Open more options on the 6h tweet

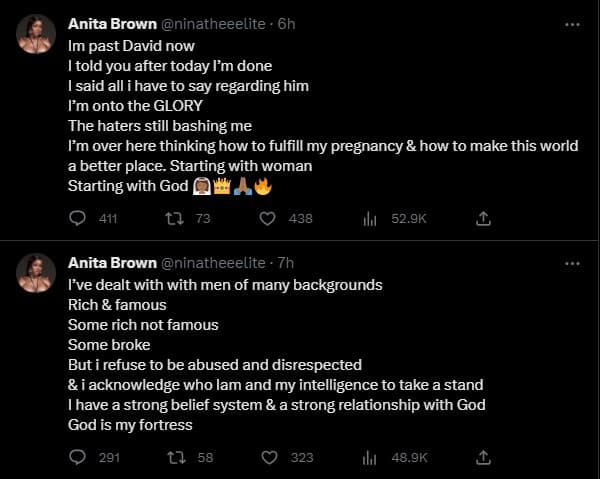coord(572,23)
